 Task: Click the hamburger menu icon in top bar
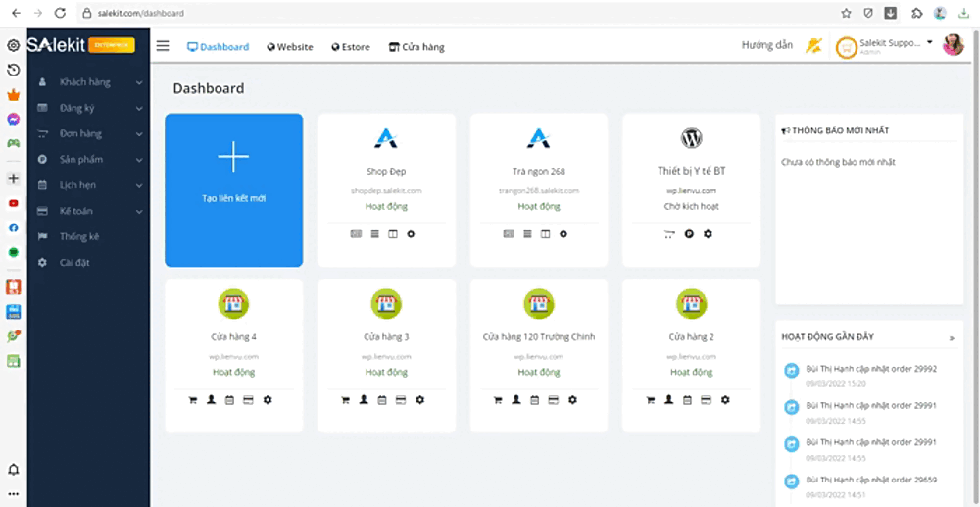(163, 46)
